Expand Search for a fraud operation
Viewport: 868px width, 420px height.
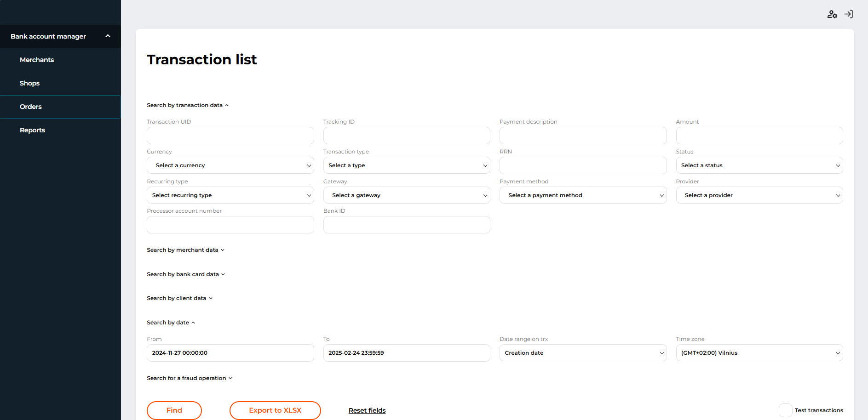190,378
